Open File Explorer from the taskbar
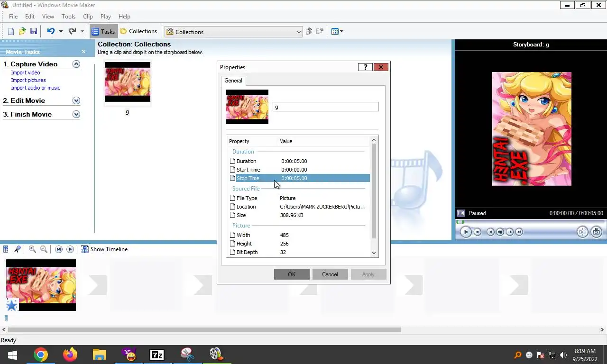This screenshot has height=364, width=607. (x=99, y=355)
